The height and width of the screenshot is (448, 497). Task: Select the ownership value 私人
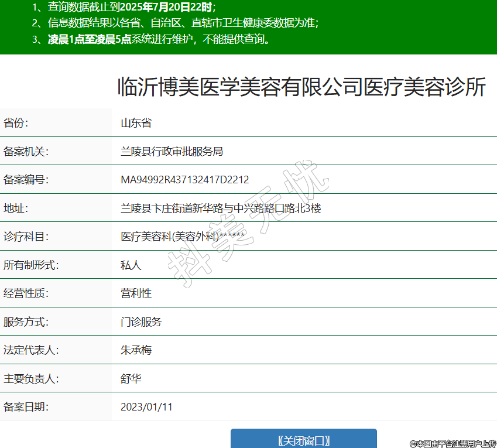coord(131,265)
